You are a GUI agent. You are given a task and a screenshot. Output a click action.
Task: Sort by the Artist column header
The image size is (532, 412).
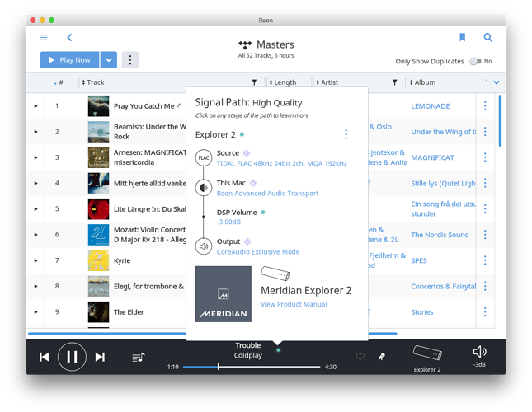[x=327, y=82]
